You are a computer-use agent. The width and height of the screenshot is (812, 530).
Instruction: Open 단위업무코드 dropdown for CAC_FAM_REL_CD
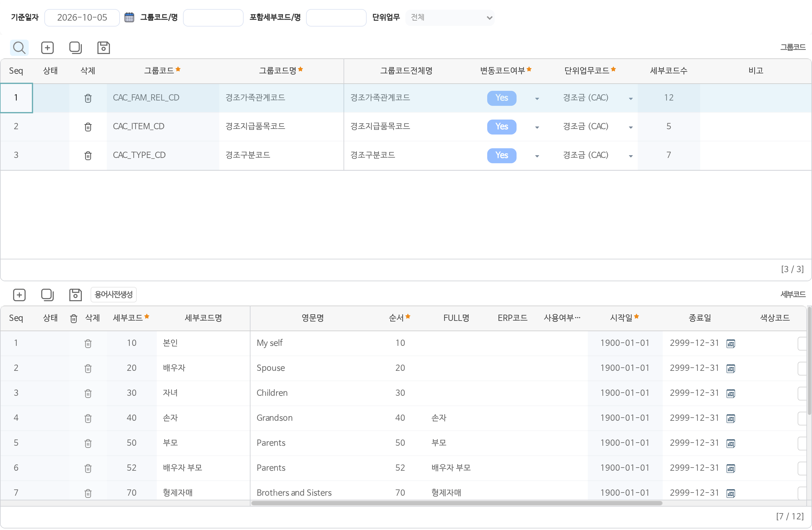(x=631, y=99)
